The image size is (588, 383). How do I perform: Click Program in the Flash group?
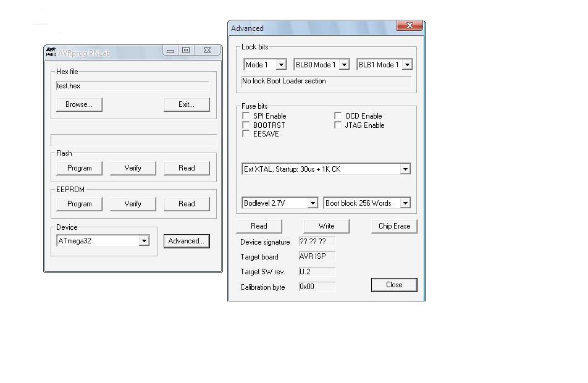coord(79,168)
